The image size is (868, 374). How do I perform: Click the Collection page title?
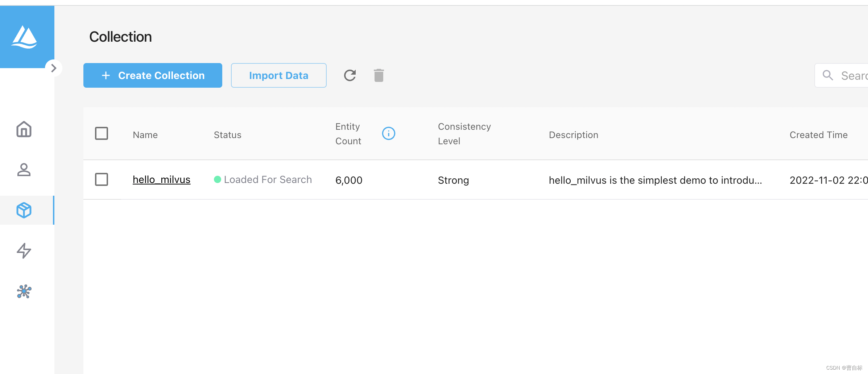[120, 37]
